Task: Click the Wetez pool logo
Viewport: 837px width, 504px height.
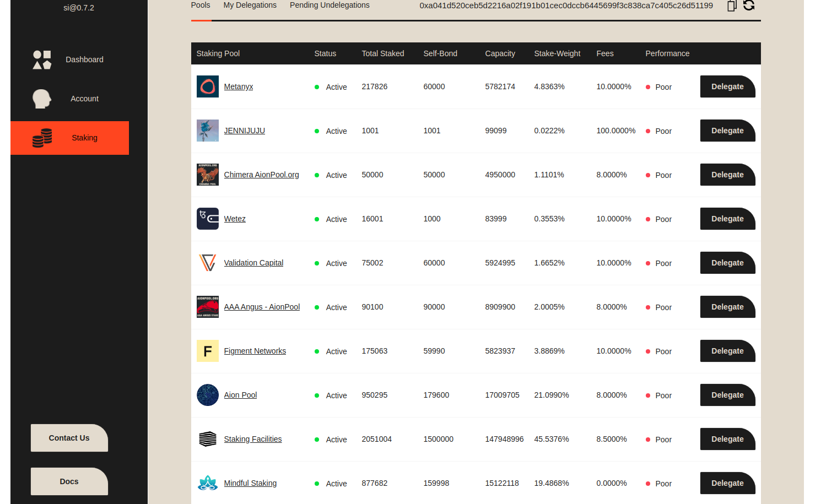Action: coord(208,219)
